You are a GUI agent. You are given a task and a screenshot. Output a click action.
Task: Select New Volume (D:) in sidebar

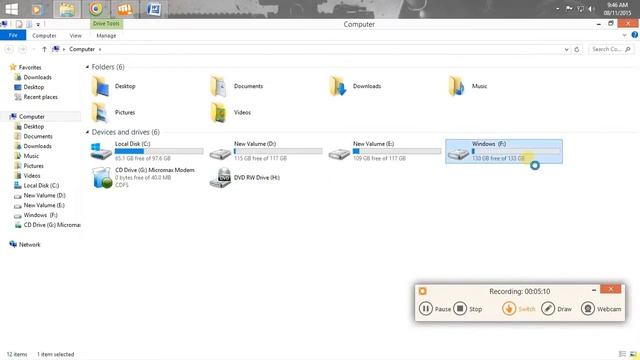tap(44, 196)
